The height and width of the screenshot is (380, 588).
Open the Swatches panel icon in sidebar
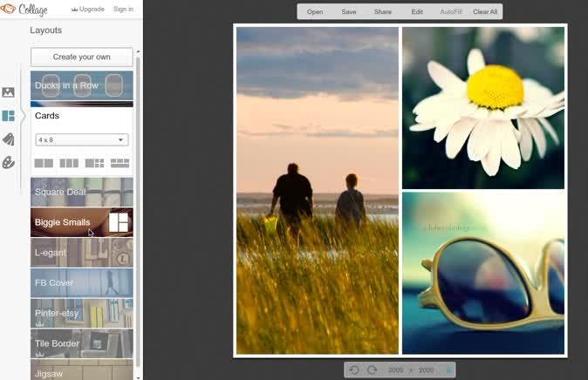pos(8,139)
